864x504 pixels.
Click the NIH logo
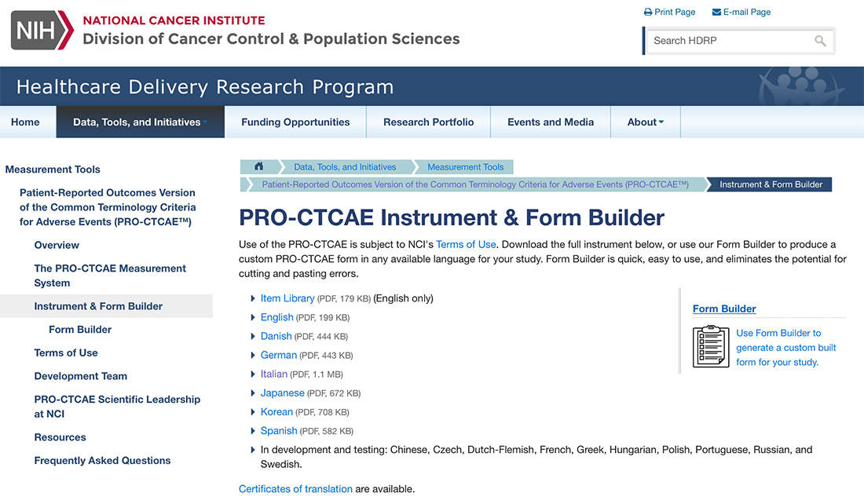coord(42,30)
